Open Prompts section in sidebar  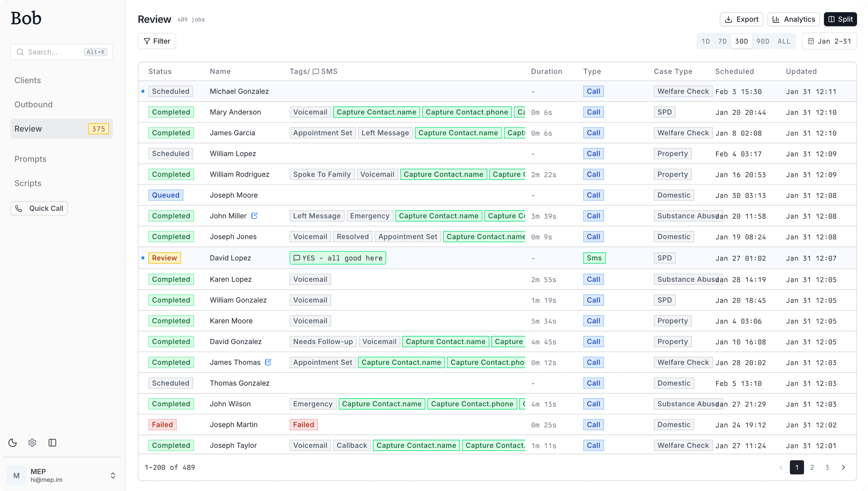pos(30,159)
